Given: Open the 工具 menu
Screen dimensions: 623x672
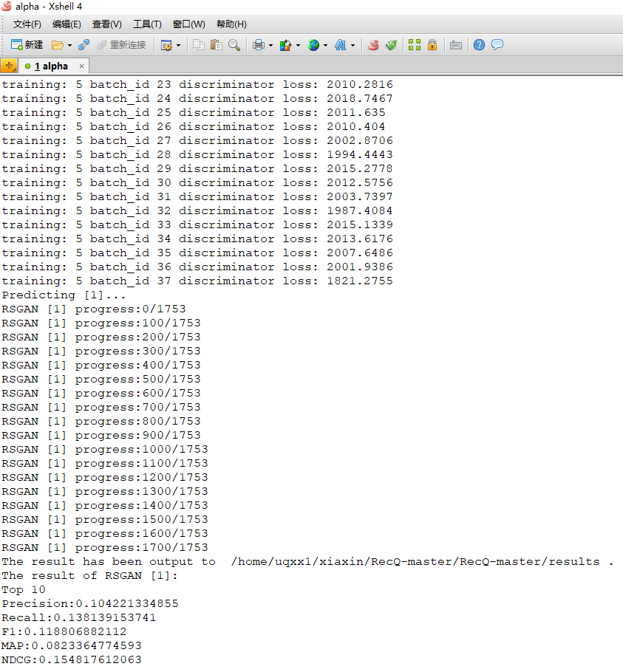Looking at the screenshot, I should (x=147, y=24).
